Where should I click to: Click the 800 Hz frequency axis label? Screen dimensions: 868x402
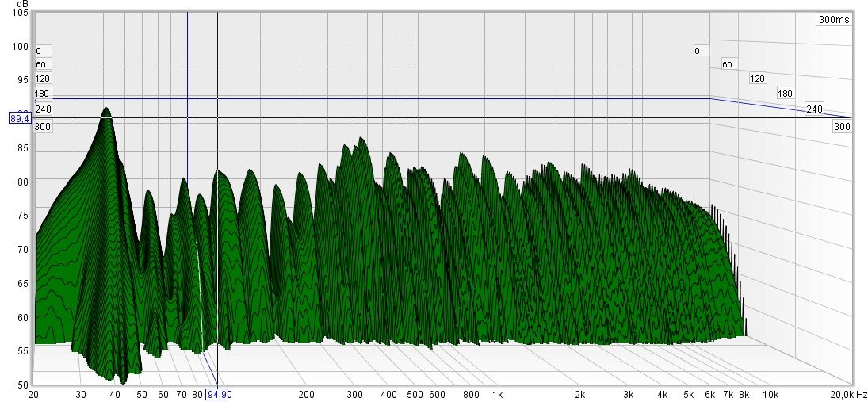click(471, 395)
